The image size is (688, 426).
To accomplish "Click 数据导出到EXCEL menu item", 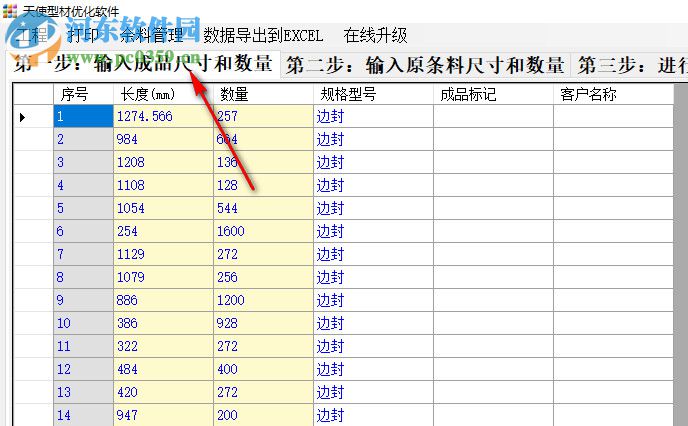I will tap(263, 35).
